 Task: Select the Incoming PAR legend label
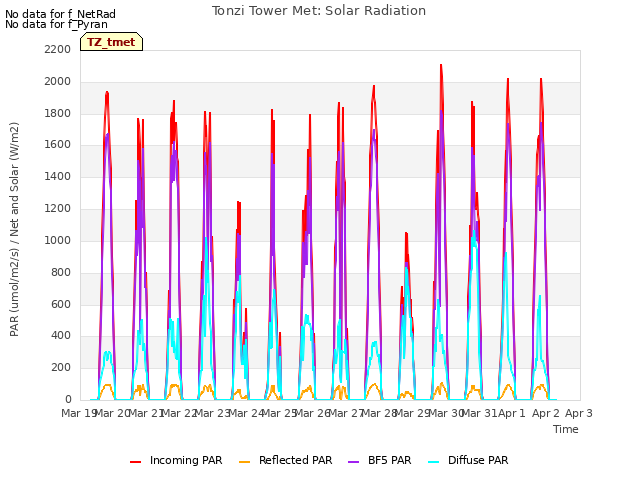pyautogui.click(x=186, y=460)
